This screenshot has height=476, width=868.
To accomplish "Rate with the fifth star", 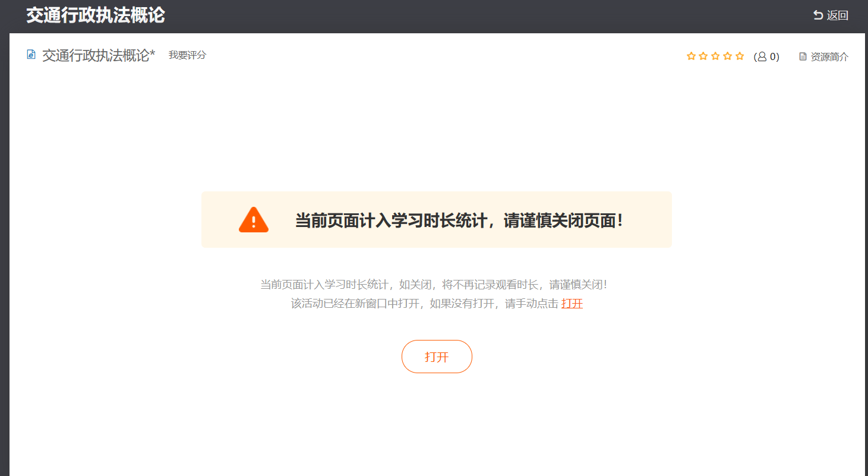I will click(x=740, y=56).
